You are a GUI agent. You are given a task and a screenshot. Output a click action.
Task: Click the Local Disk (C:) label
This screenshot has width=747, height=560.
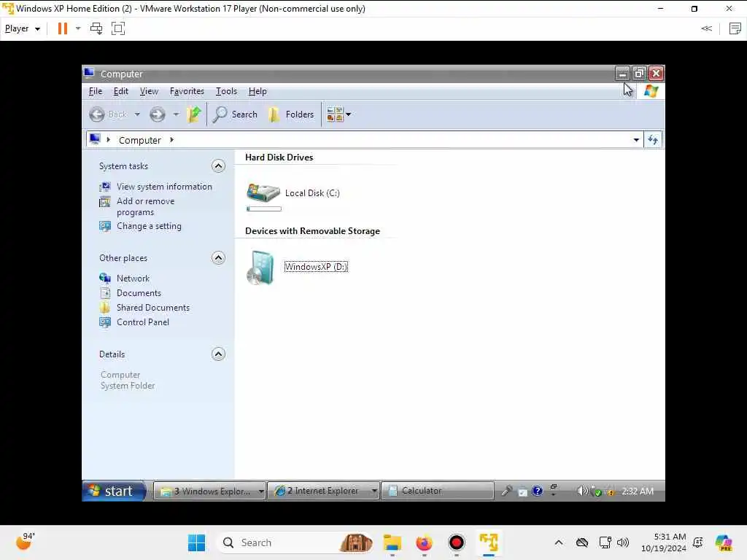[x=312, y=193]
